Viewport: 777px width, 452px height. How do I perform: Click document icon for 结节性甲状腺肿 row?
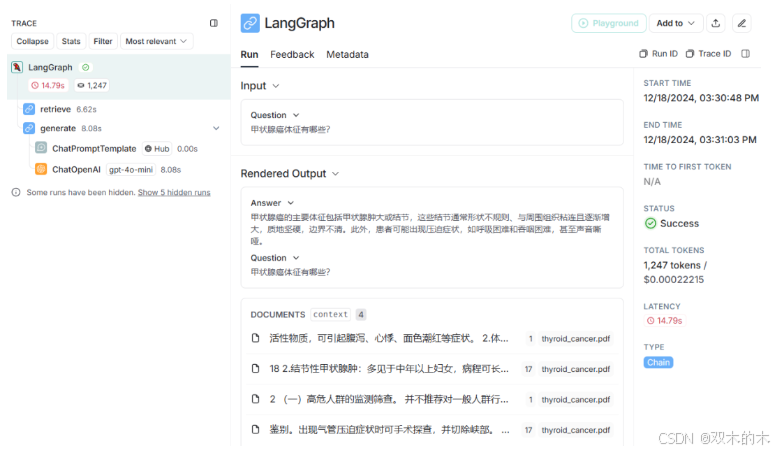pyautogui.click(x=256, y=369)
